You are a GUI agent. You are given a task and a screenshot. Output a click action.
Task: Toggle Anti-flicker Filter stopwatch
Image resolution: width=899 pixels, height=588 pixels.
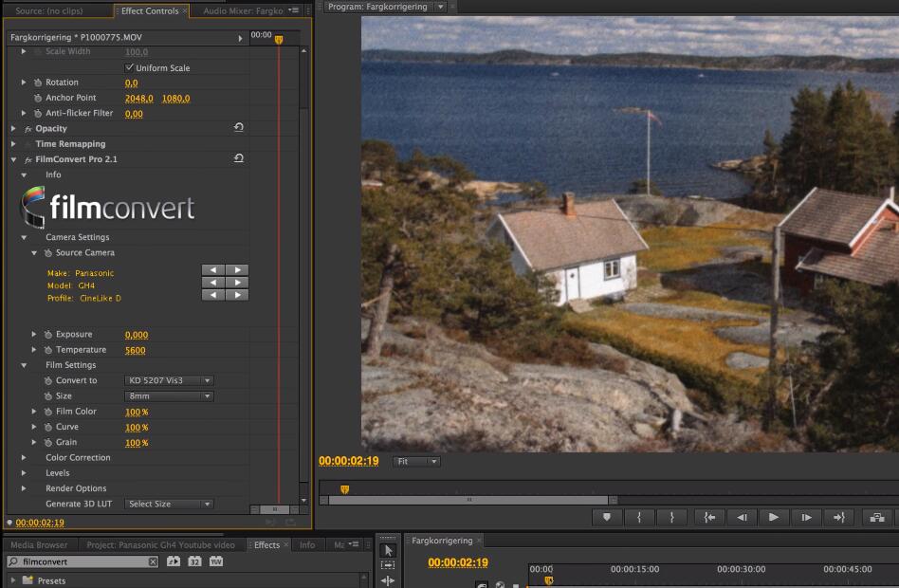(38, 114)
